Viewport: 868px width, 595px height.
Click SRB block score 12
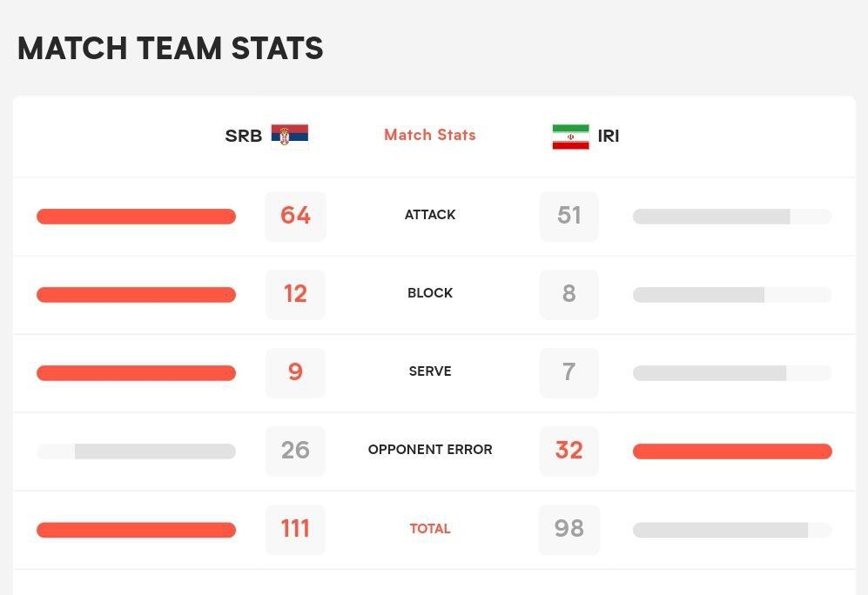pyautogui.click(x=295, y=294)
